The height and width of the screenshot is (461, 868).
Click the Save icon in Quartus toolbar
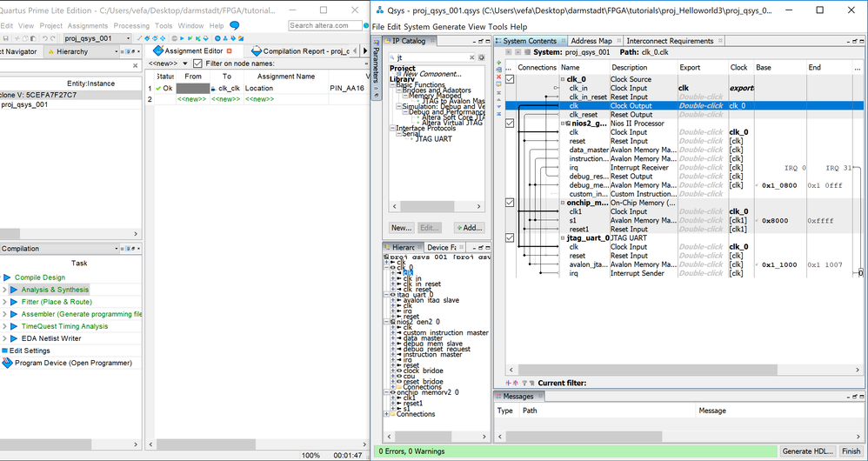[7, 38]
